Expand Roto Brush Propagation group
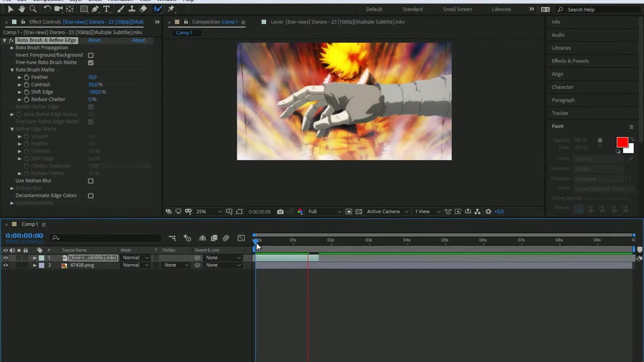This screenshot has width=644, height=362. point(12,48)
